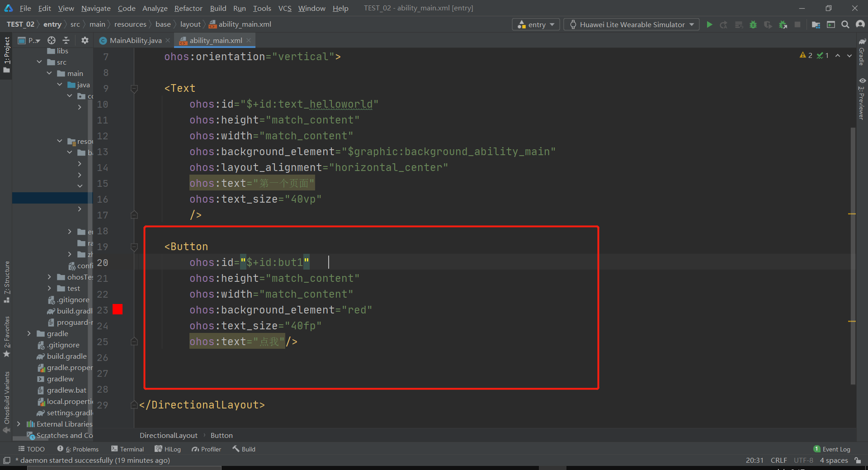The height and width of the screenshot is (470, 868).
Task: Open the Profiler tool window
Action: point(206,449)
